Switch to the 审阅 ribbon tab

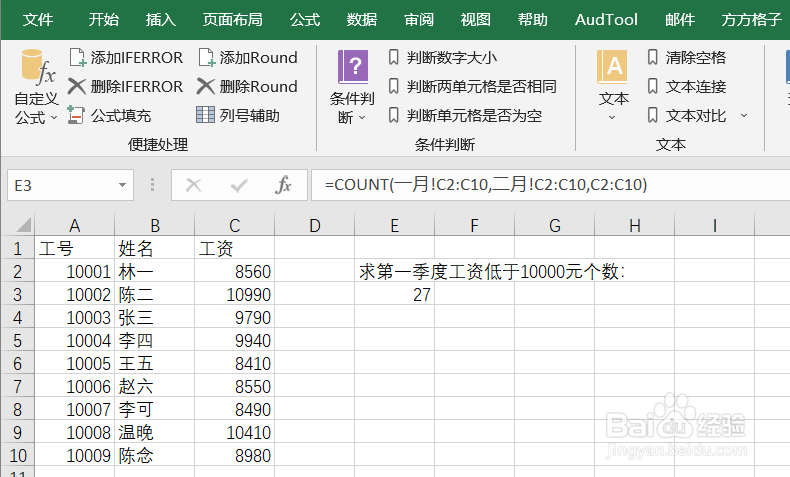pos(419,20)
